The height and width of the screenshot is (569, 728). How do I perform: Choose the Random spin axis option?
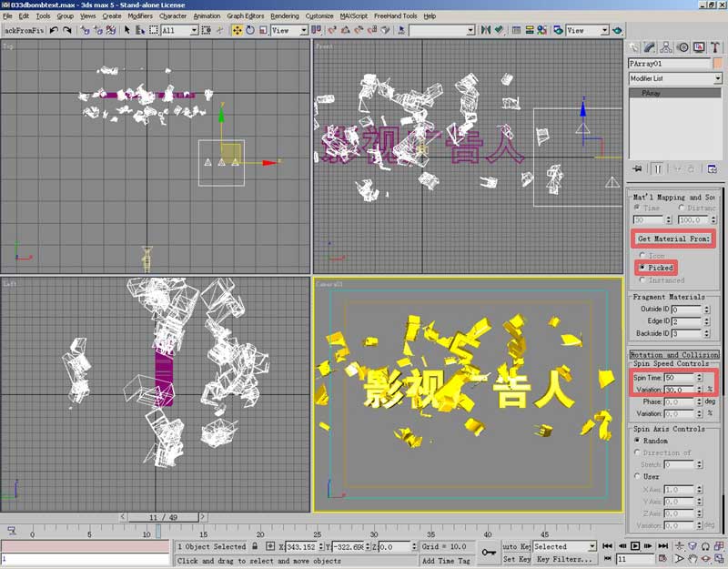coord(636,441)
